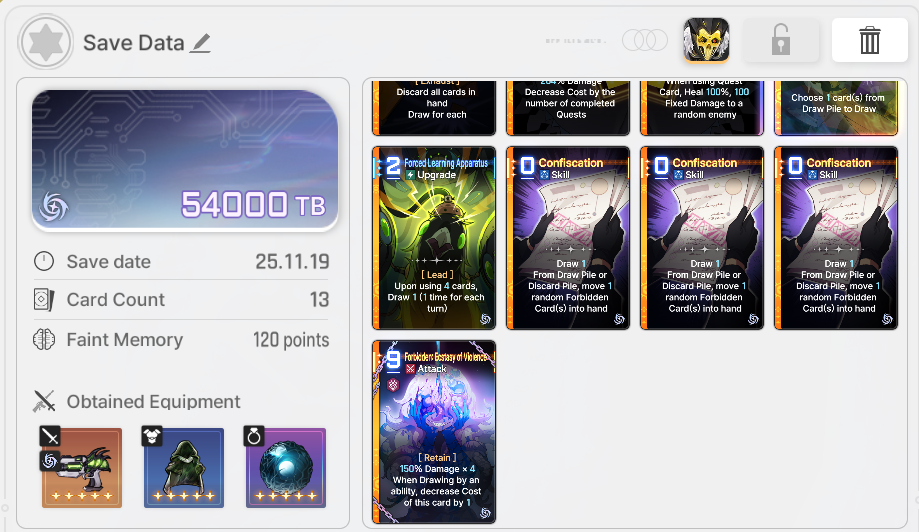Open the green pistol weapon equipment

pyautogui.click(x=81, y=468)
